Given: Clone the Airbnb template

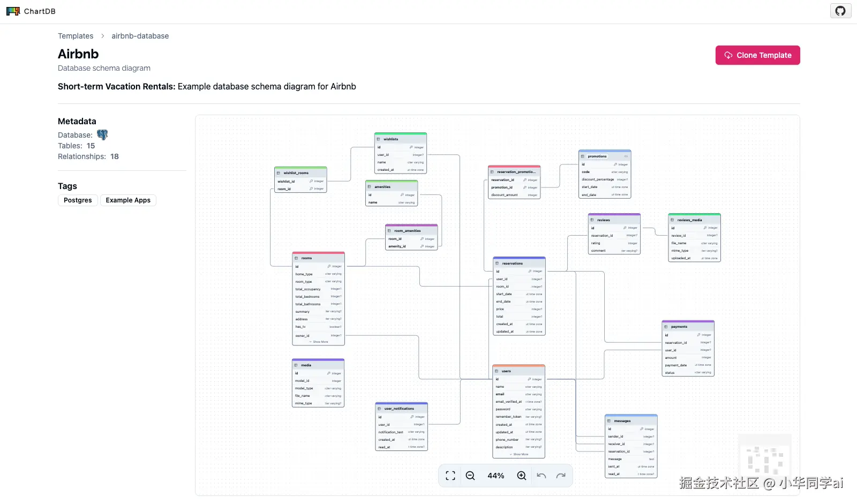Looking at the screenshot, I should pos(757,55).
